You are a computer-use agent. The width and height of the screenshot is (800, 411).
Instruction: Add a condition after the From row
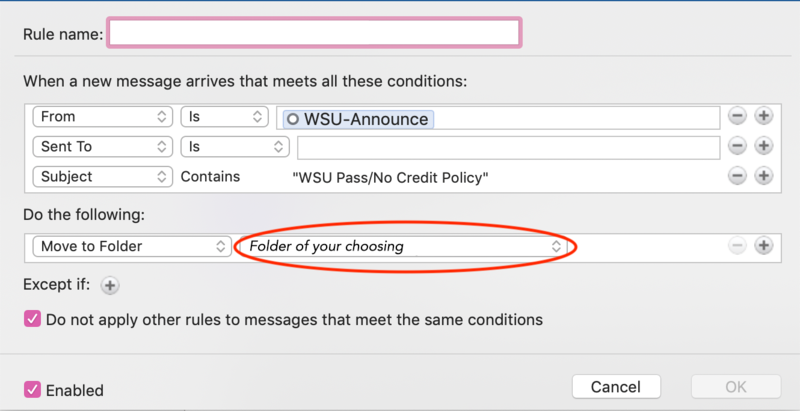click(764, 116)
